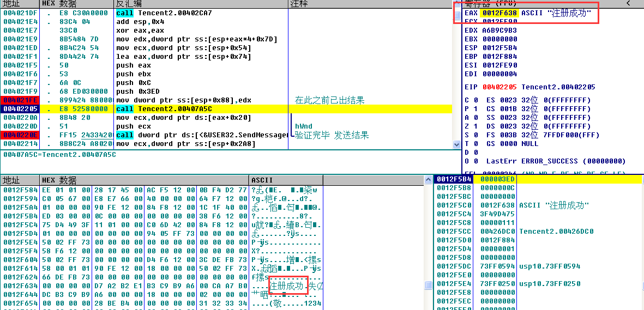Select the ESI register value 0012FE90
Image resolution: width=644 pixels, height=310 pixels.
point(499,65)
